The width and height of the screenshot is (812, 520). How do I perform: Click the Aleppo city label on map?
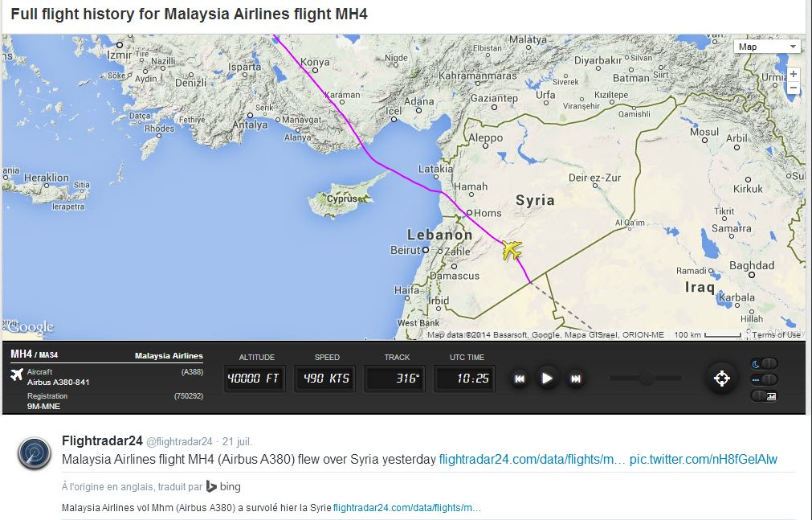click(486, 138)
